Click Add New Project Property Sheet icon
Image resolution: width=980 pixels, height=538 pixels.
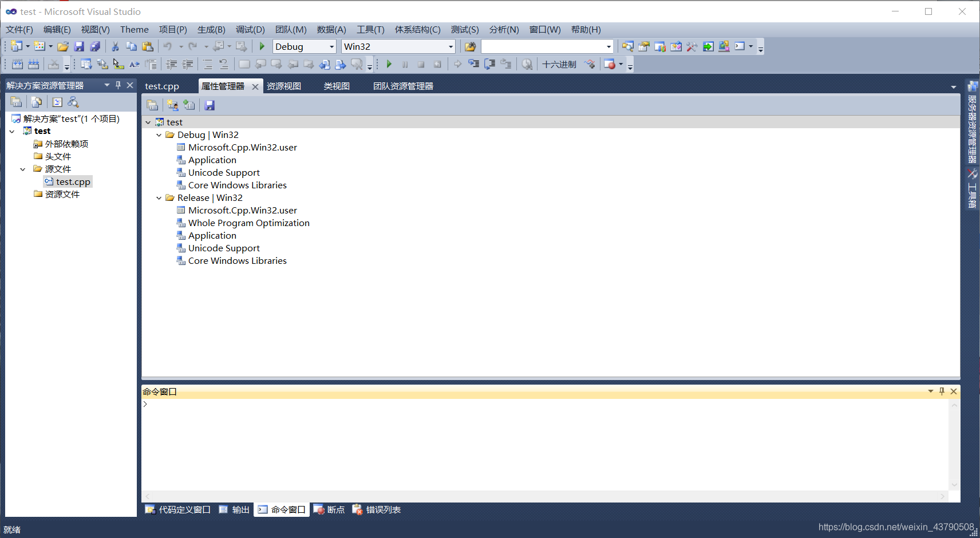(172, 105)
